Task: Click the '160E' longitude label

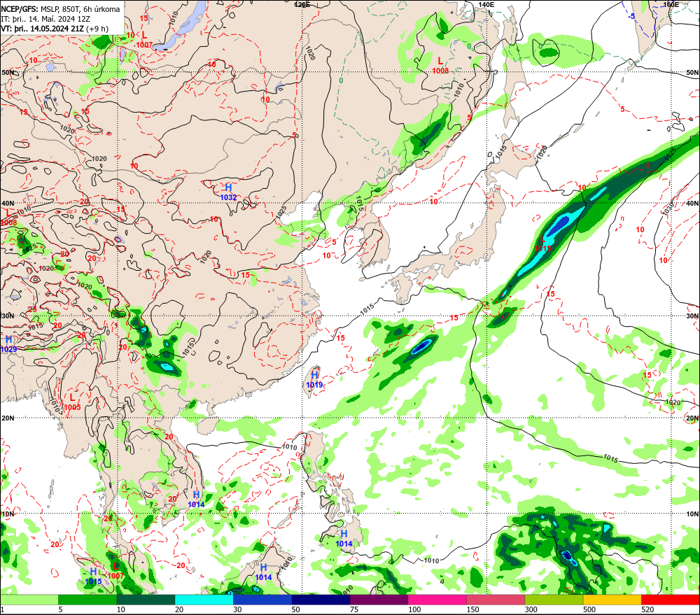Action: coord(671,4)
